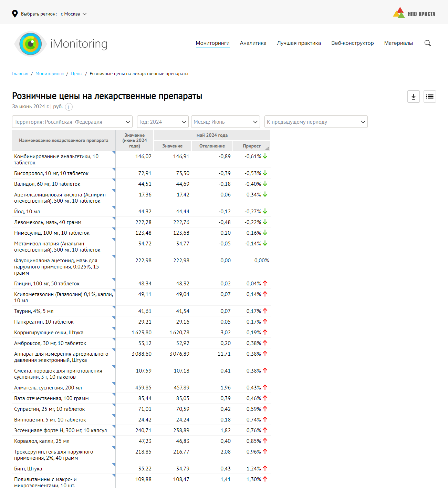
Task: Click the search magnifier icon
Action: click(x=427, y=43)
